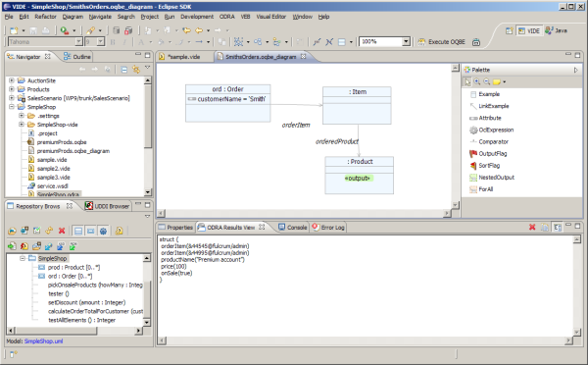Click the red X clear icon in results view
Screen dimensions: 588x365
(532, 228)
